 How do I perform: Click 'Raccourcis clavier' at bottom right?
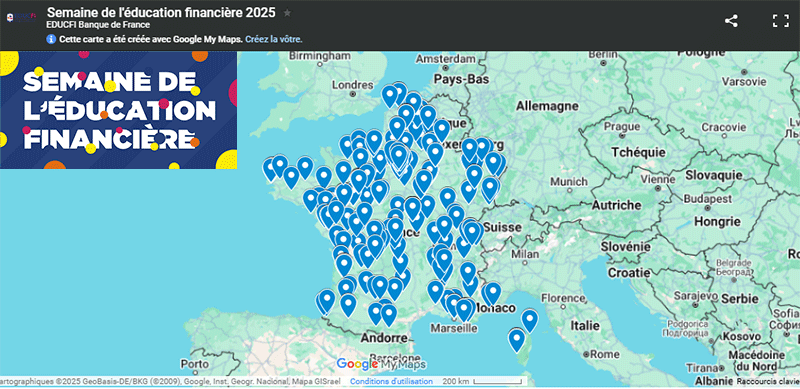pos(768,381)
